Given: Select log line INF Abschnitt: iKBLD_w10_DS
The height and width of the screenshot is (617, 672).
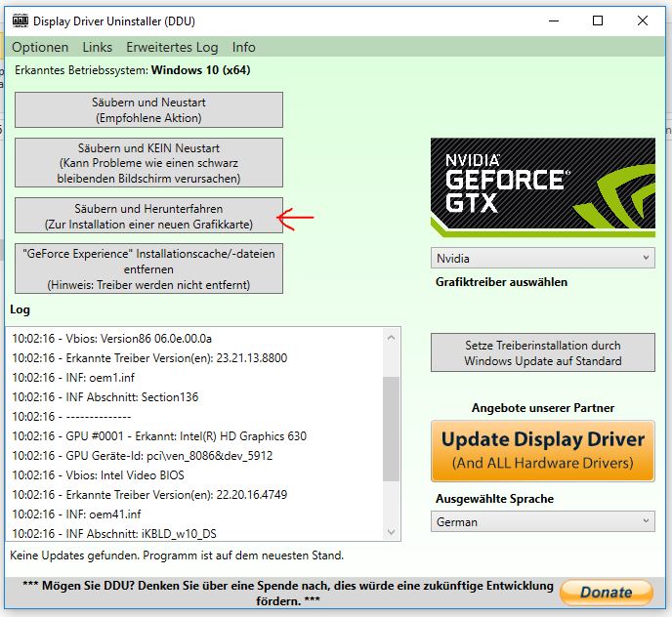Looking at the screenshot, I should coord(114,533).
